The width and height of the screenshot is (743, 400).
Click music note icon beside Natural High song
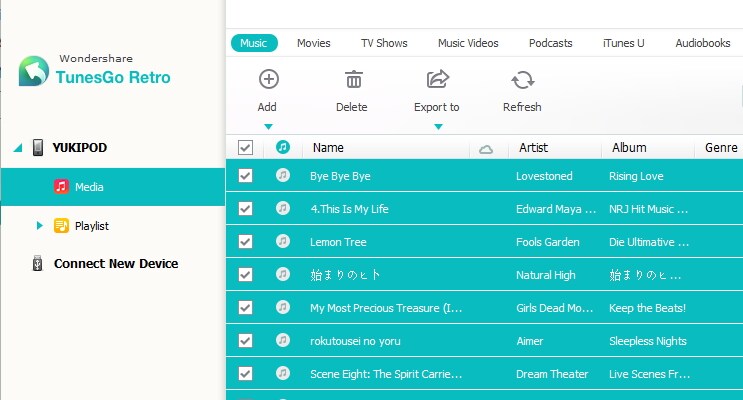coord(283,274)
